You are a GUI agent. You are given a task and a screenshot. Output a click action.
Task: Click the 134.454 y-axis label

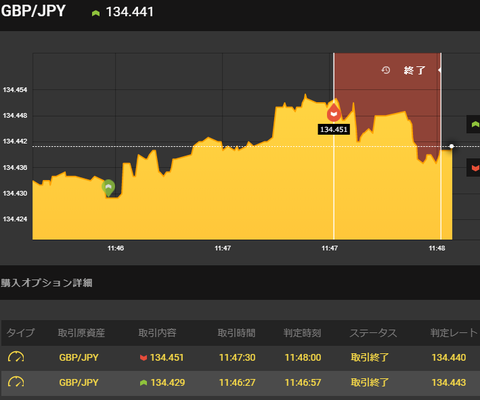point(15,90)
